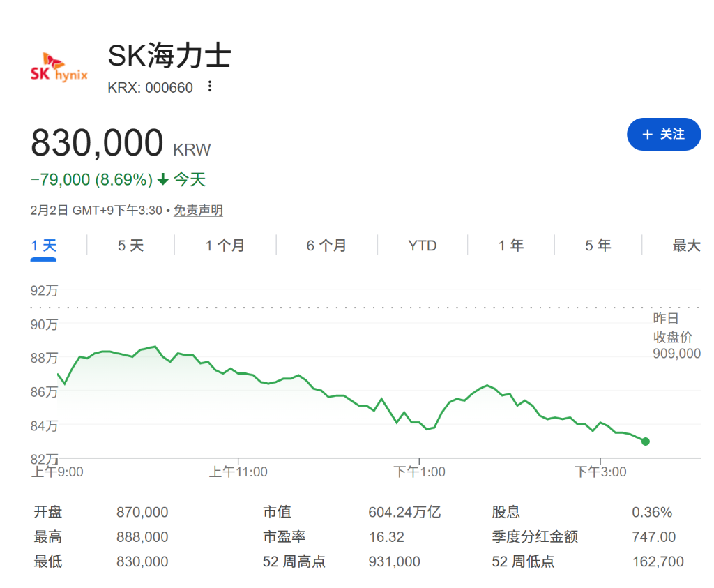
Task: Click the 52 周高点 value 931,000
Action: [394, 561]
